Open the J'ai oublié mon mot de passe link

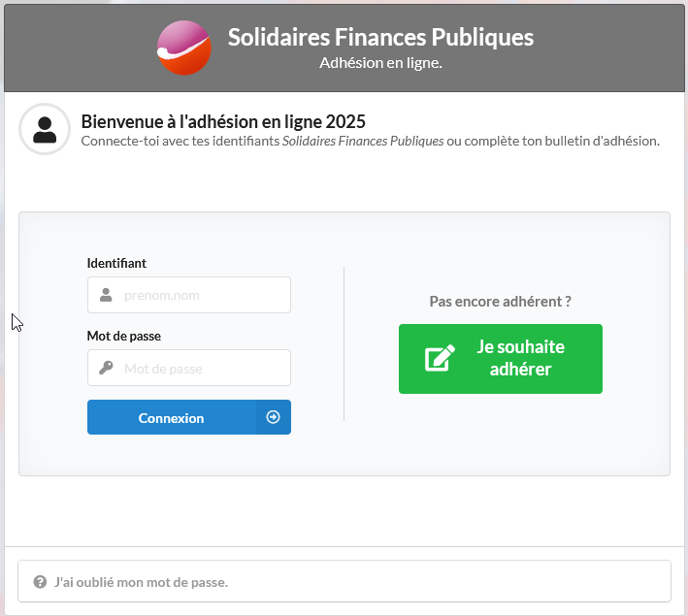coord(141,582)
